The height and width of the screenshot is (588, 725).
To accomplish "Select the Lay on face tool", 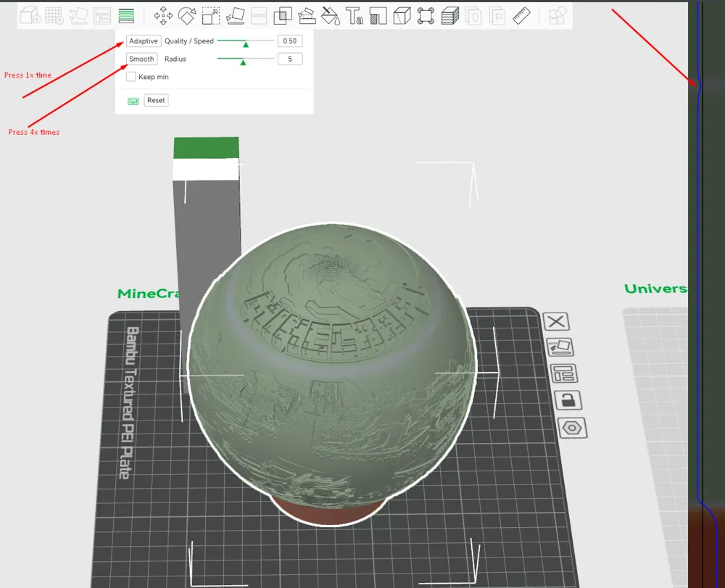I will pos(235,16).
